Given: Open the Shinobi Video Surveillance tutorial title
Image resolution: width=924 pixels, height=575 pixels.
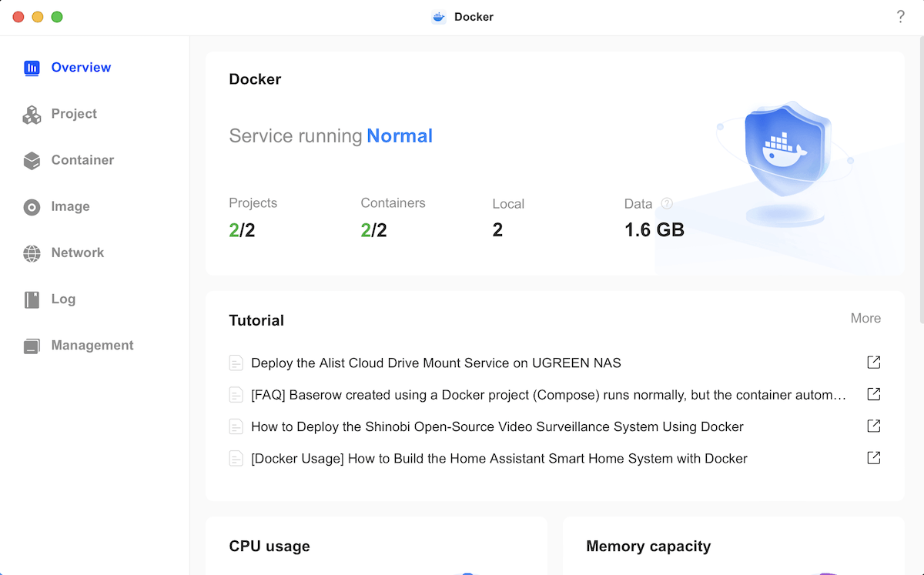Looking at the screenshot, I should 497,426.
